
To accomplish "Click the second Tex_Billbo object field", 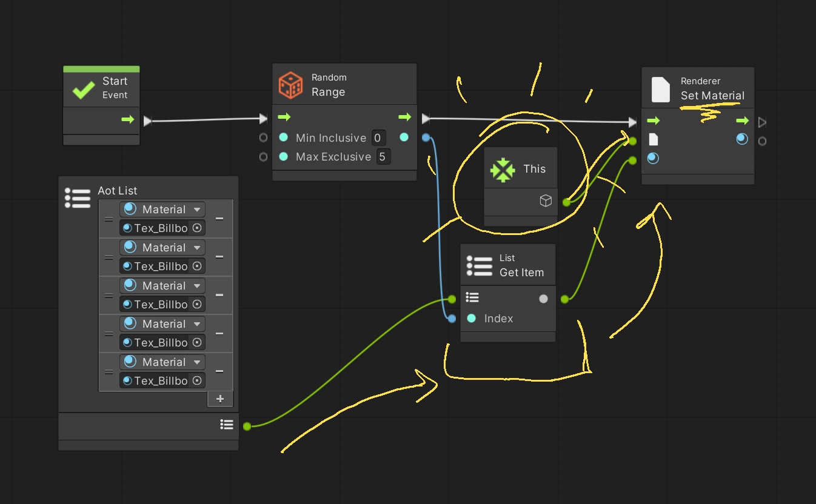I will coord(162,266).
